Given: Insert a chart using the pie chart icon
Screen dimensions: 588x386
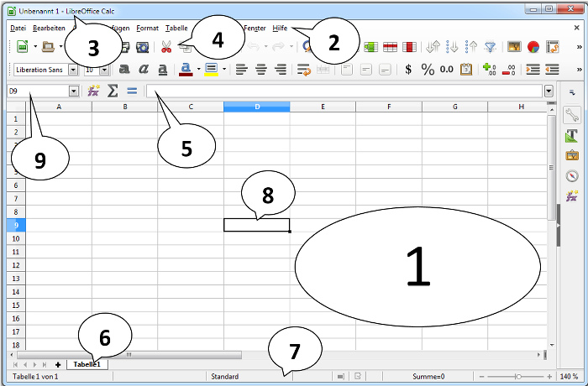Looking at the screenshot, I should click(x=532, y=48).
